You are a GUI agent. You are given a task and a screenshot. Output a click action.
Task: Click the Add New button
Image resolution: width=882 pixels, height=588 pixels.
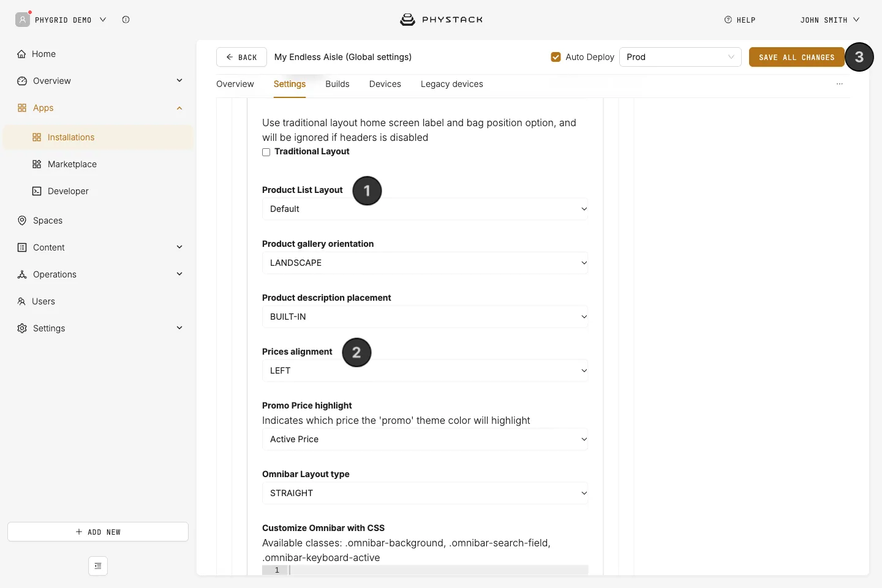tap(98, 532)
